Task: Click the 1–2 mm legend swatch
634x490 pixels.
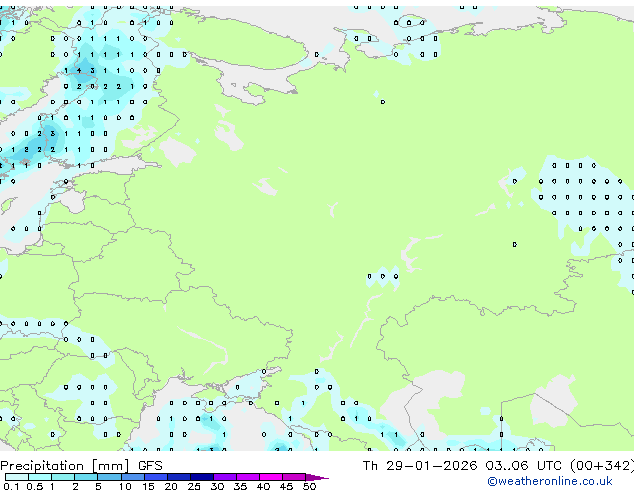Action: click(63, 477)
